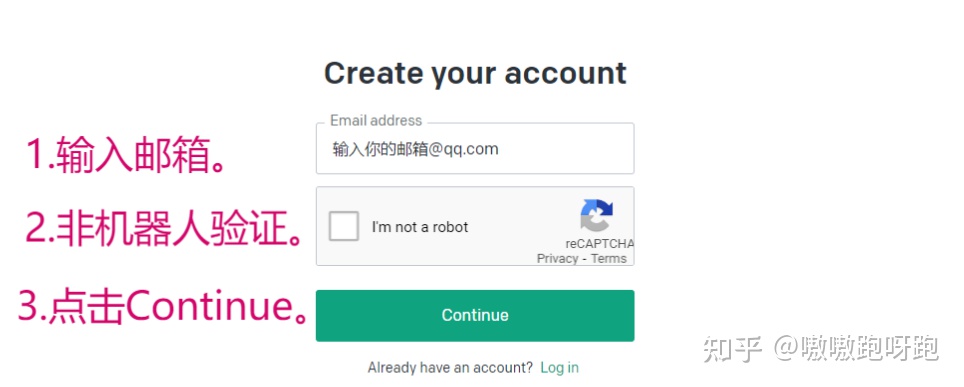Open the reCAPTCHA Terms link
964x387 pixels.
click(608, 258)
